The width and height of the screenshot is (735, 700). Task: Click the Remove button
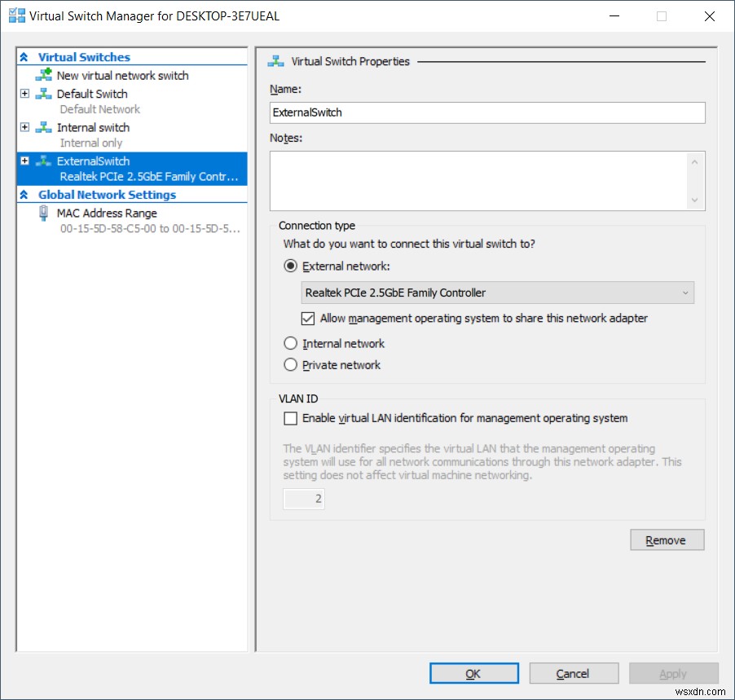click(x=667, y=539)
